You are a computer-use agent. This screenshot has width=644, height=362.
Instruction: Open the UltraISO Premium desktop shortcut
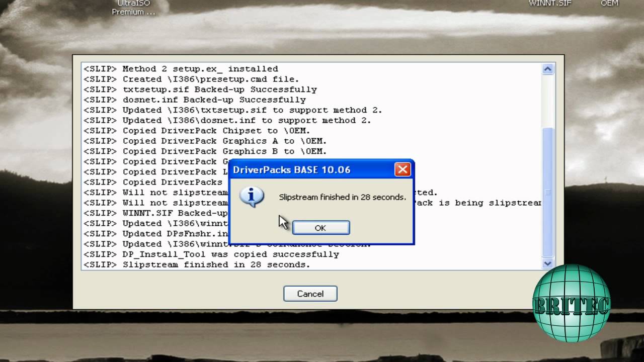pyautogui.click(x=134, y=8)
